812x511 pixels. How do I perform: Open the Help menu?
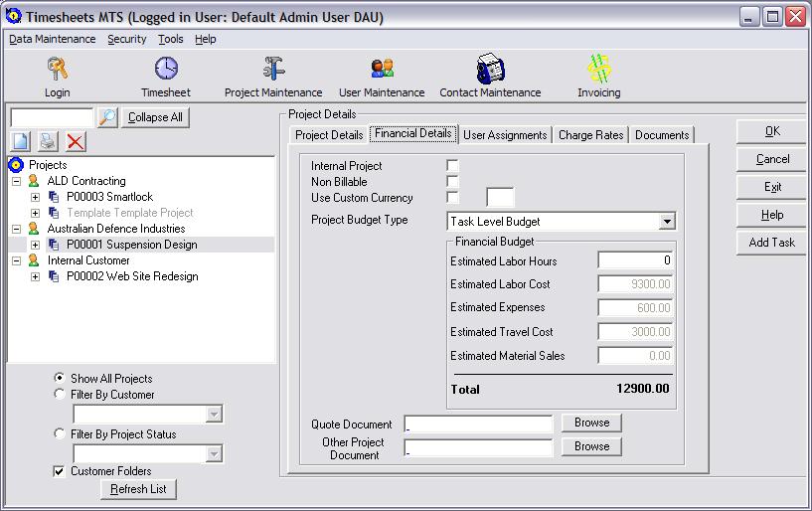206,40
